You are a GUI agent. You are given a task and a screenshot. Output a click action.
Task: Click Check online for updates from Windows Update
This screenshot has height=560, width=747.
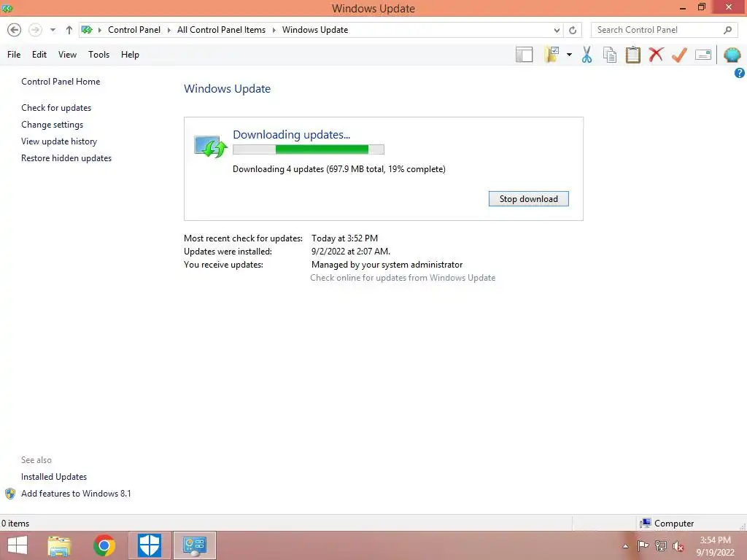403,278
